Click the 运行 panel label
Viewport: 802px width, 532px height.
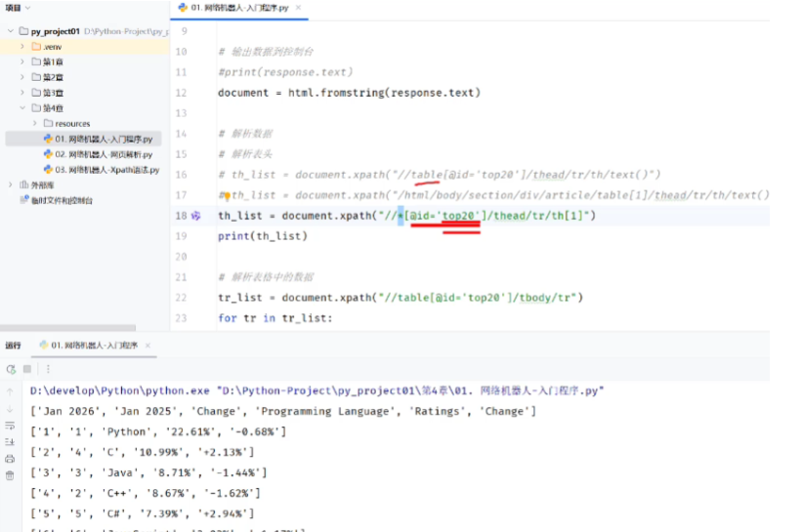[x=13, y=346]
